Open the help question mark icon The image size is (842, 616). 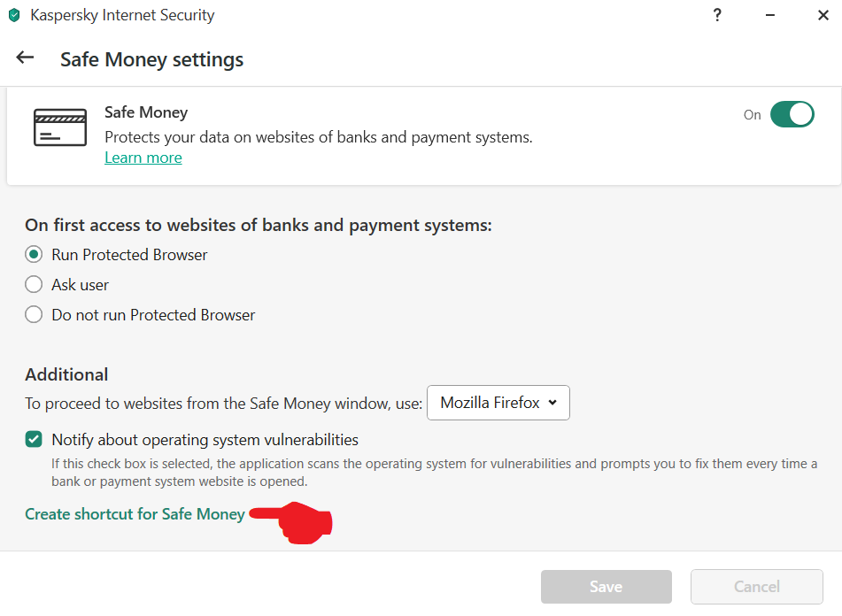click(x=715, y=15)
